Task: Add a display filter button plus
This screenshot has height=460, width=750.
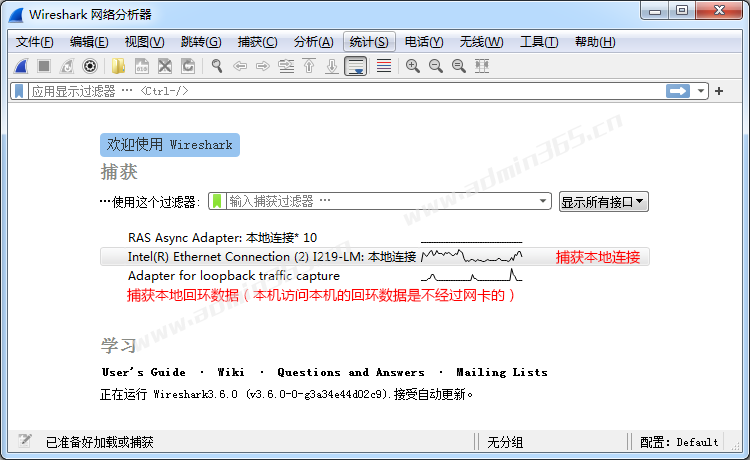Action: 719,91
